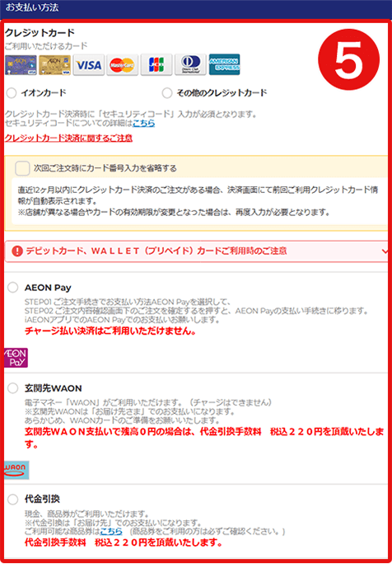Click the AEON Pay logo icon

16,357
